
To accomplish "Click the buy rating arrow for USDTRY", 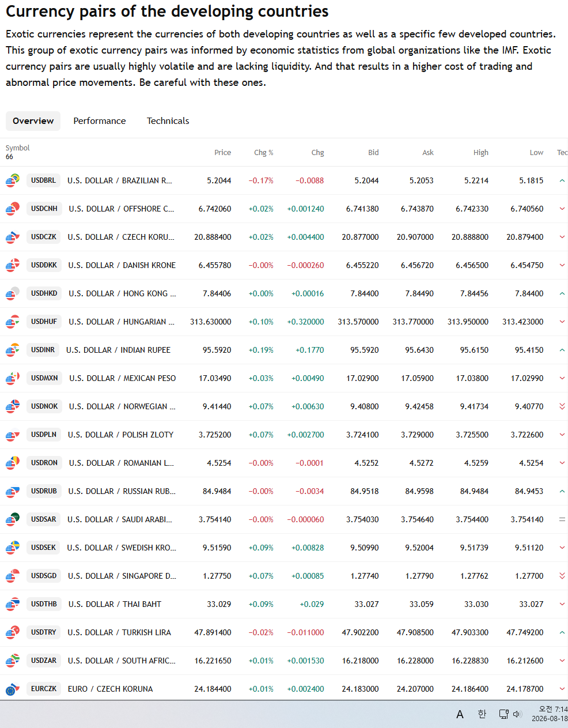I will coord(562,632).
